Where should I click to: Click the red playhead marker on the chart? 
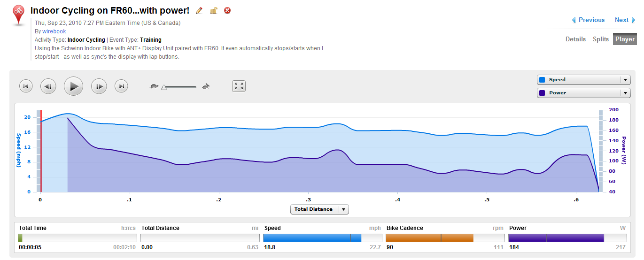[x=41, y=151]
